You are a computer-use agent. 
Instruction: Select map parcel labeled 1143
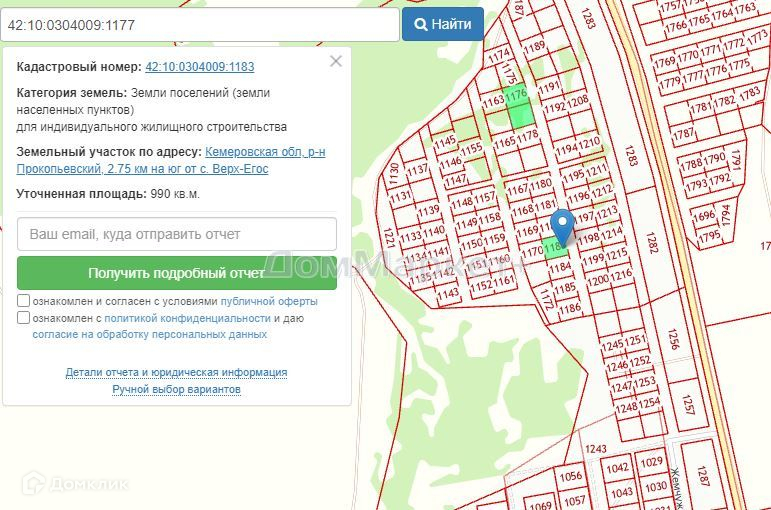[x=447, y=295]
